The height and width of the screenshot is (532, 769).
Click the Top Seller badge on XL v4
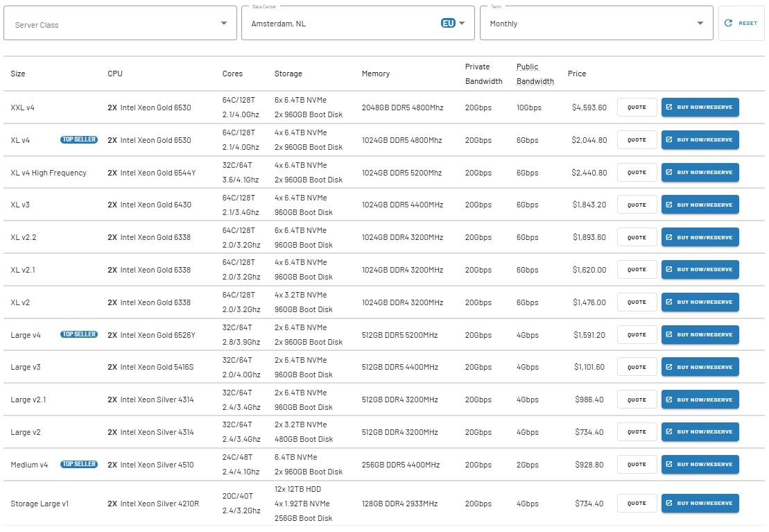tap(79, 139)
